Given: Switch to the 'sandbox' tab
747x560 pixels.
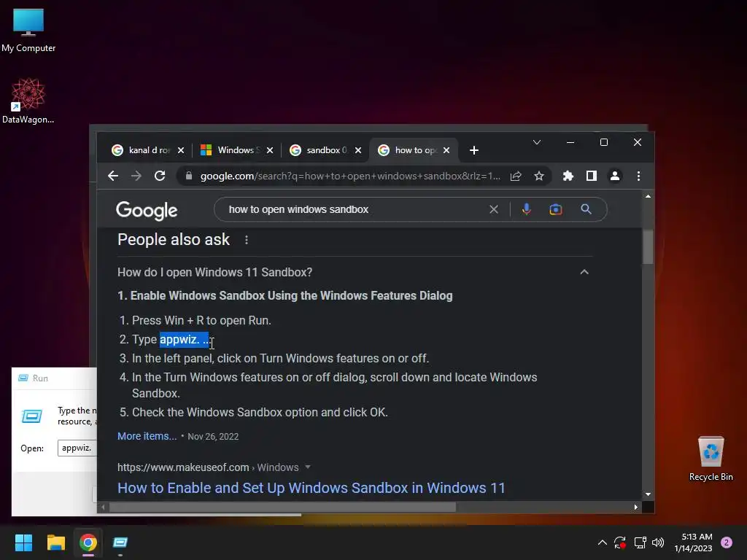Looking at the screenshot, I should tap(324, 150).
